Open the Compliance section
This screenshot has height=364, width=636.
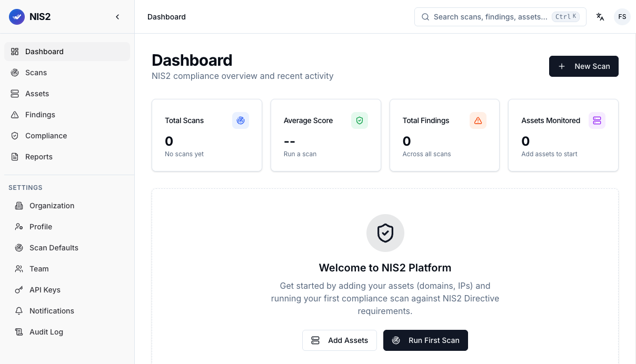point(67,136)
